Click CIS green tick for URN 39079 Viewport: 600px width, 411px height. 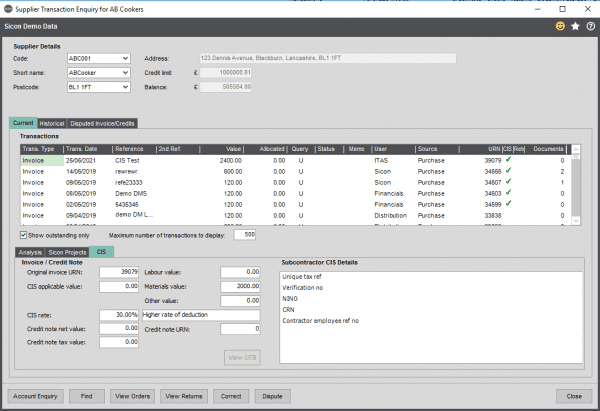coord(508,160)
